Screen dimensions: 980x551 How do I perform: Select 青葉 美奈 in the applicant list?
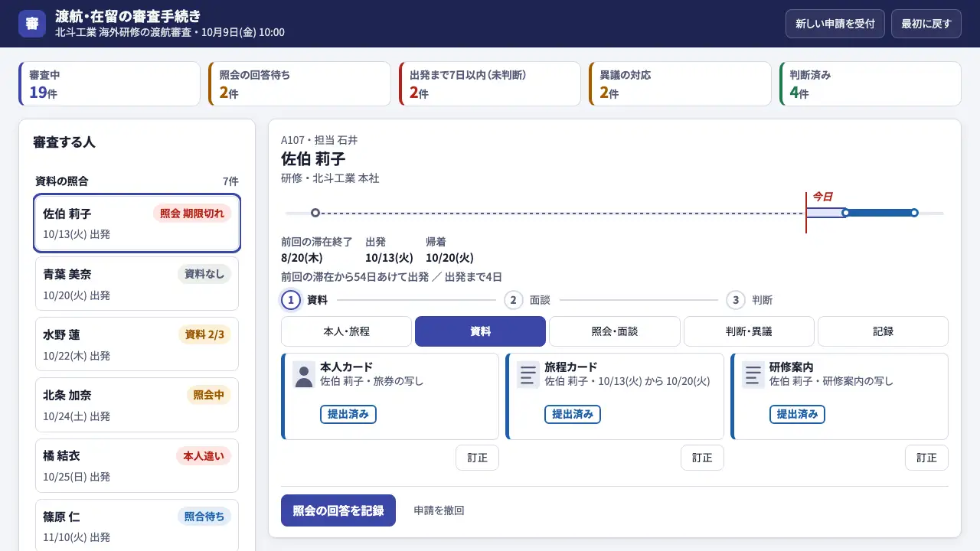(137, 284)
